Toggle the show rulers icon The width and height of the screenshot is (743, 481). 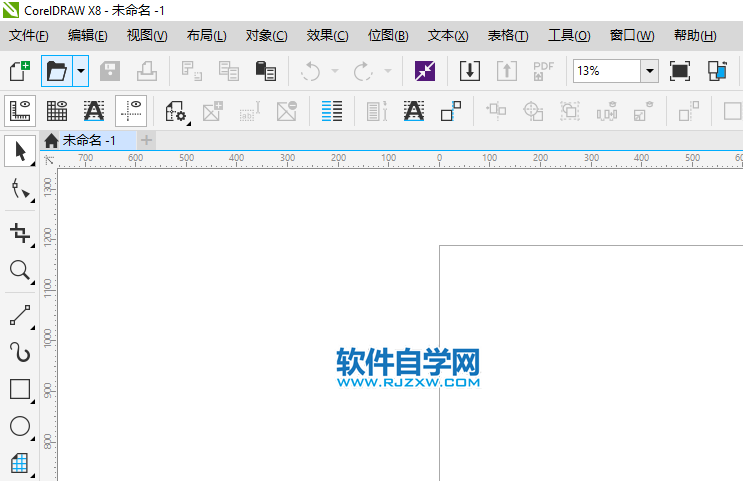pos(20,111)
